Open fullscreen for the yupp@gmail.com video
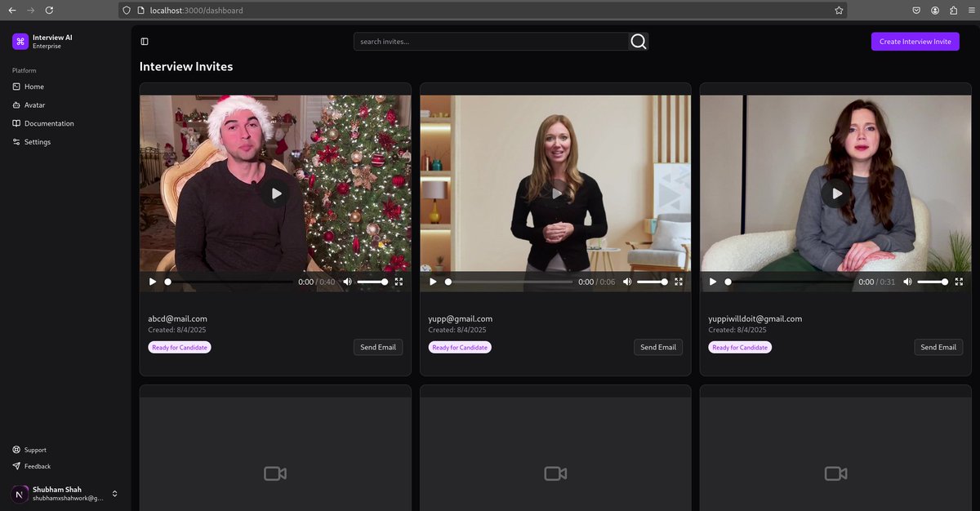Screen dimensions: 980x511 [x=679, y=282]
